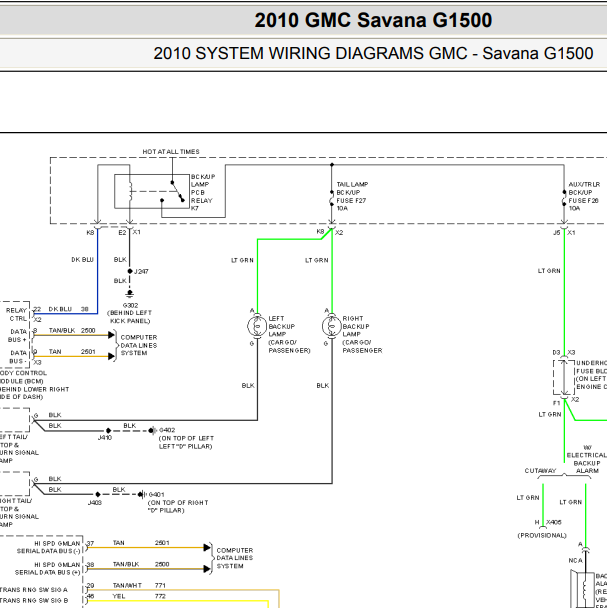Click the 'G401 (ON TOP OF RIGHT D PILLAR)' label
607x608 pixels.
[x=178, y=502]
